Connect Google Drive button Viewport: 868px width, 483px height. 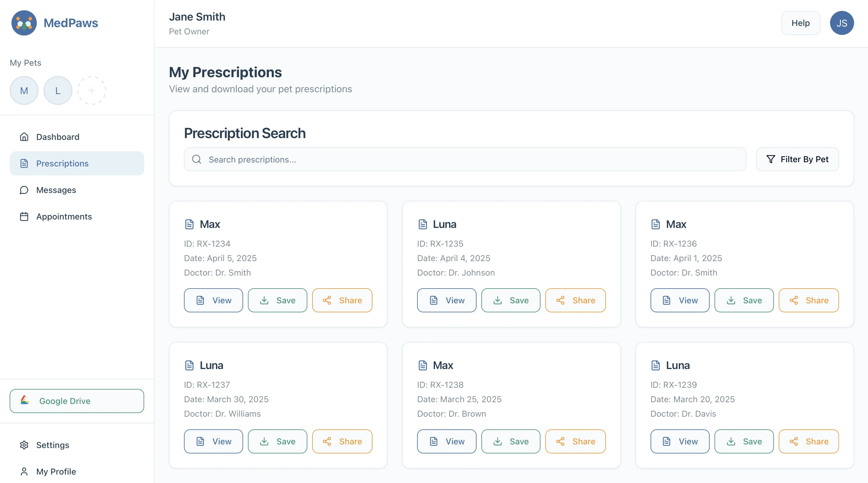coord(77,401)
